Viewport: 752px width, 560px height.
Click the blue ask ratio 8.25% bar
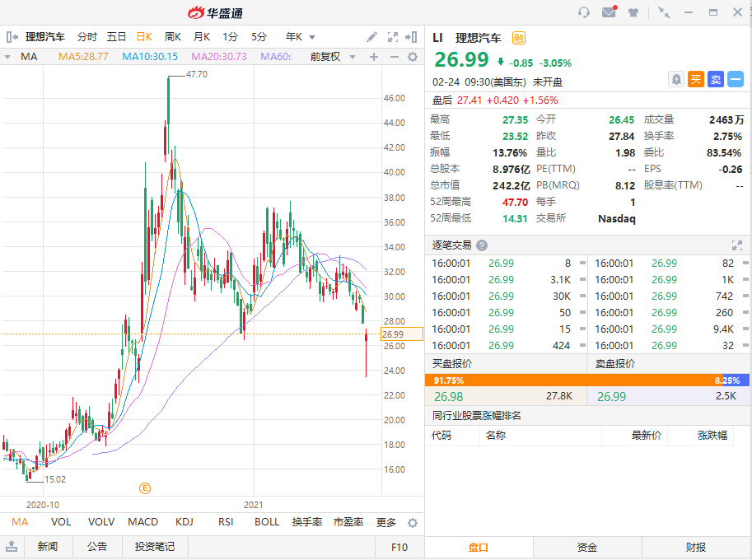(x=736, y=380)
